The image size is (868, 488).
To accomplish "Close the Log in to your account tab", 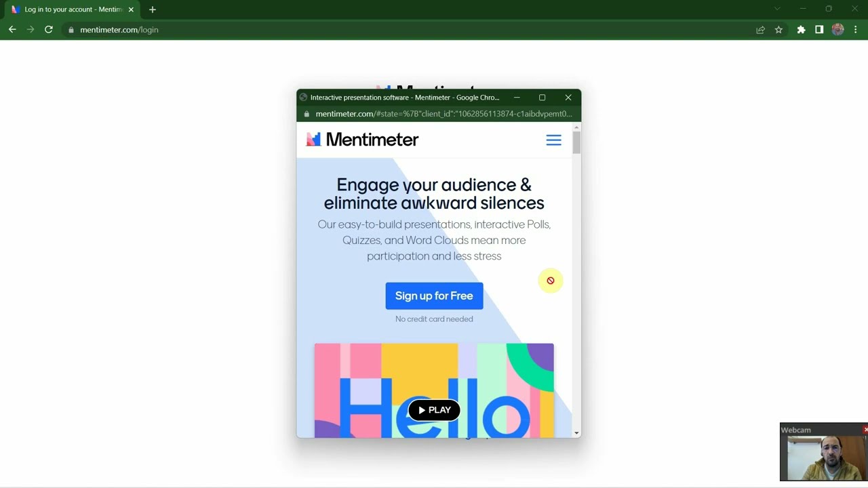I will click(x=131, y=9).
